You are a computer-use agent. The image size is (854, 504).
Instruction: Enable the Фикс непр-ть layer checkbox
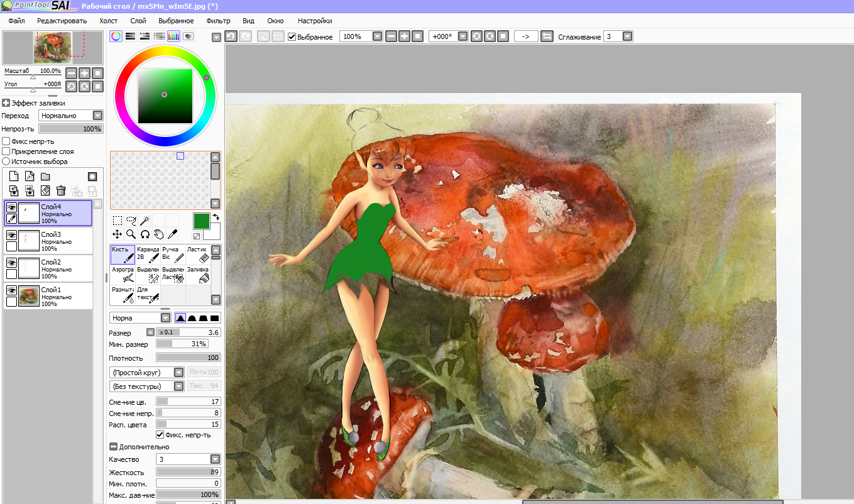pos(6,141)
